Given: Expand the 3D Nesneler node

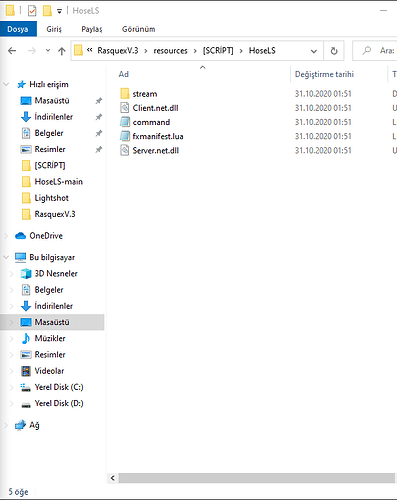Looking at the screenshot, I should (x=11, y=274).
